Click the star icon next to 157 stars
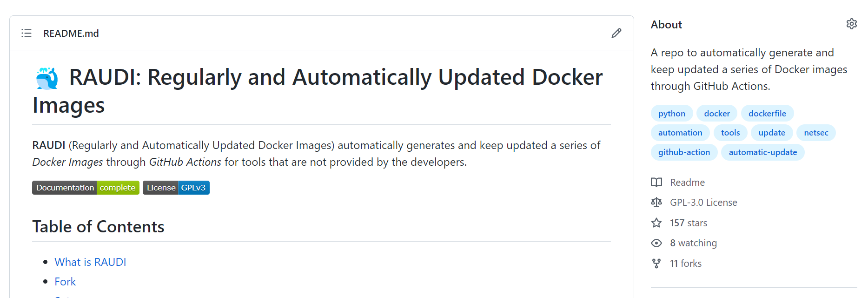This screenshot has width=868, height=298. point(656,223)
